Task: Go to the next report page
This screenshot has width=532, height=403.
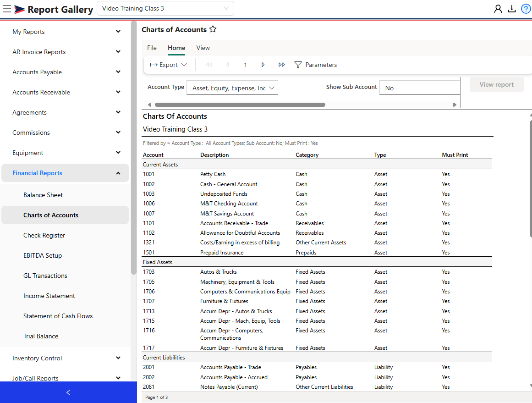Action: tap(263, 65)
